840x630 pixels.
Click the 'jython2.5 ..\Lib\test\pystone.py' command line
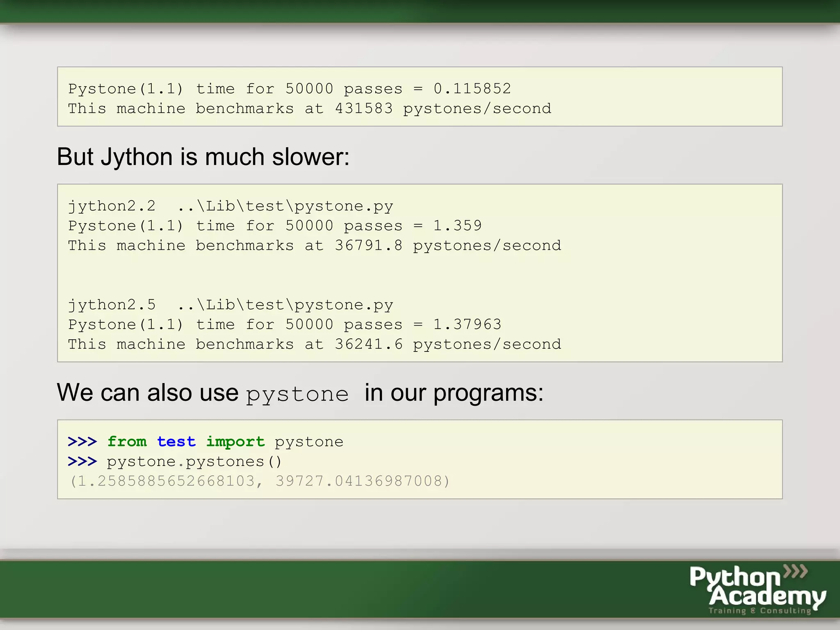[231, 305]
